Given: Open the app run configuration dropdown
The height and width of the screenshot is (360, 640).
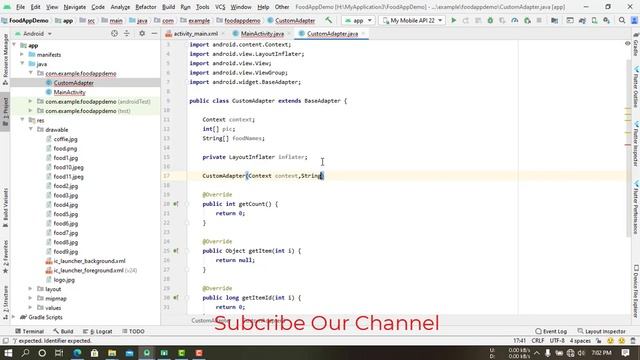Looking at the screenshot, I should [x=358, y=20].
